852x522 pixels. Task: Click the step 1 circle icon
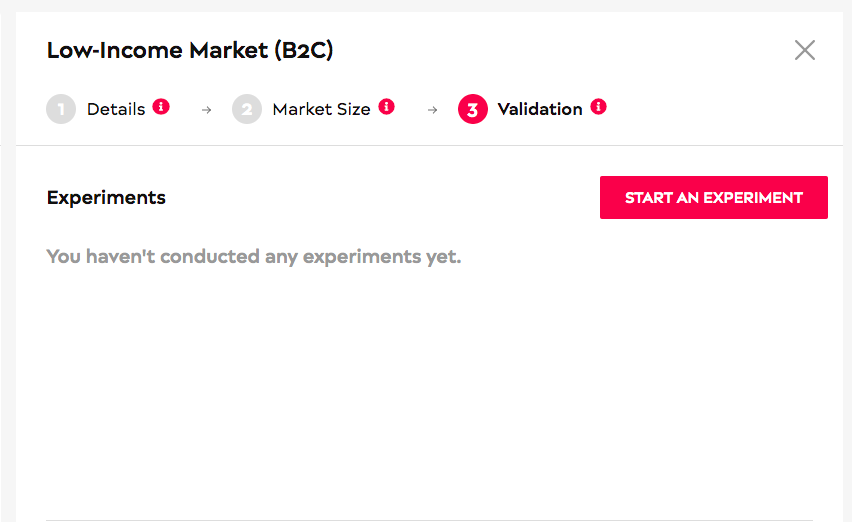tap(61, 109)
